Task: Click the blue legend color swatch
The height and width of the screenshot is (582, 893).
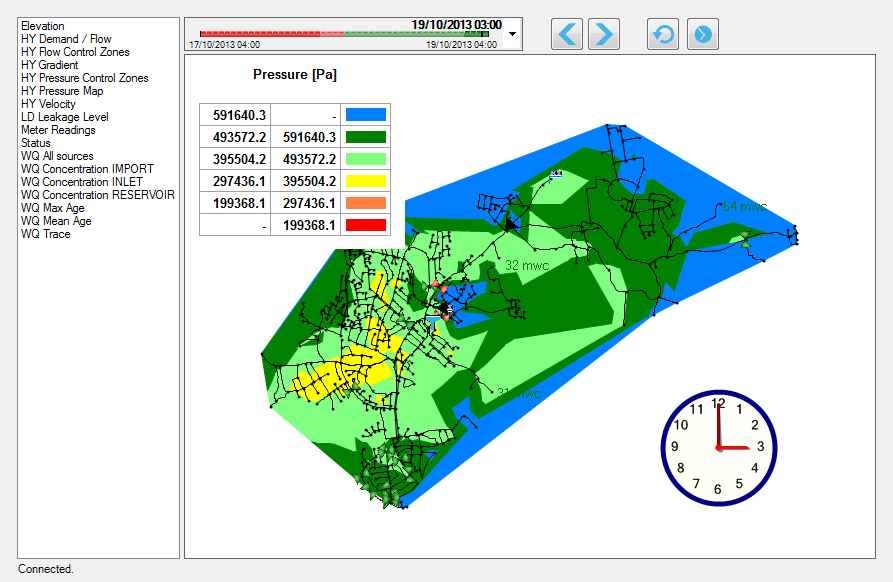Action: point(365,115)
